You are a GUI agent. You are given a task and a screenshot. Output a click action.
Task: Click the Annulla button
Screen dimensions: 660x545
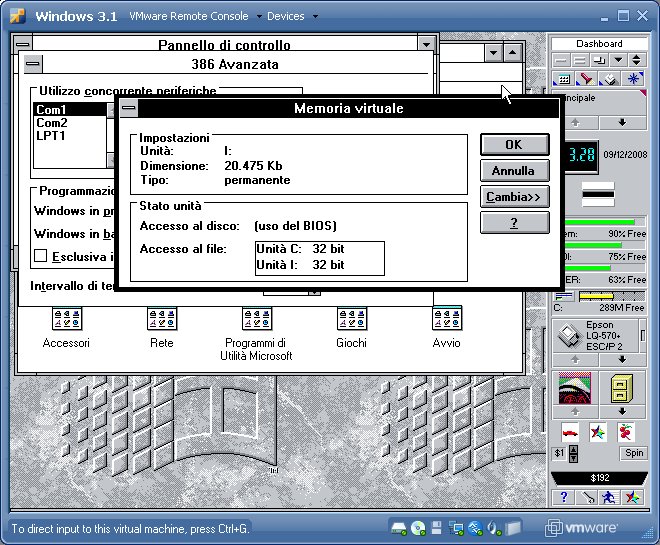click(x=513, y=171)
